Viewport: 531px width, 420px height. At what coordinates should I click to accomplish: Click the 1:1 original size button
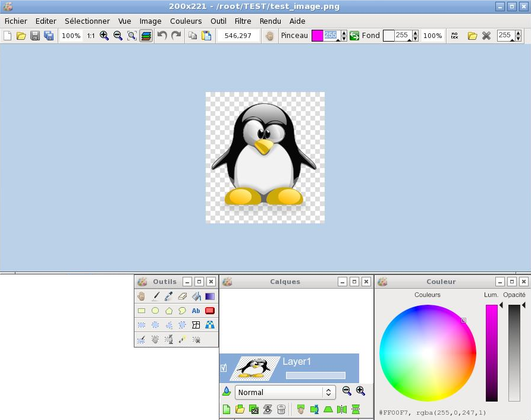91,36
